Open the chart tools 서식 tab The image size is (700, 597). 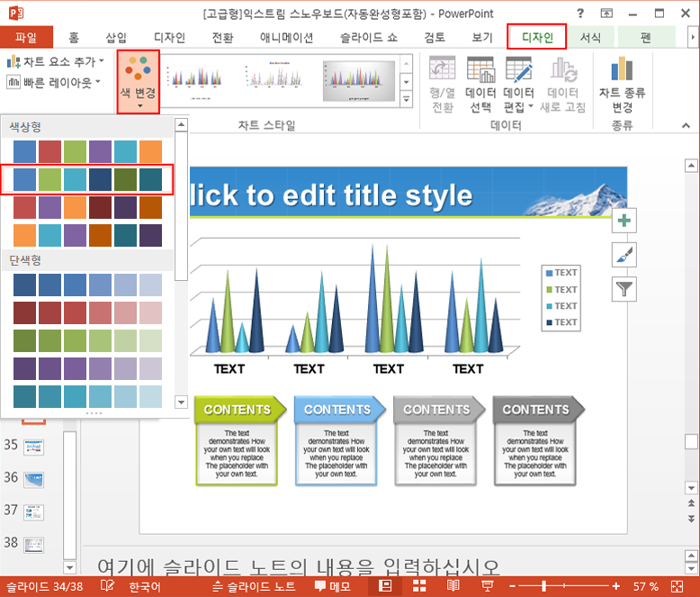click(590, 37)
